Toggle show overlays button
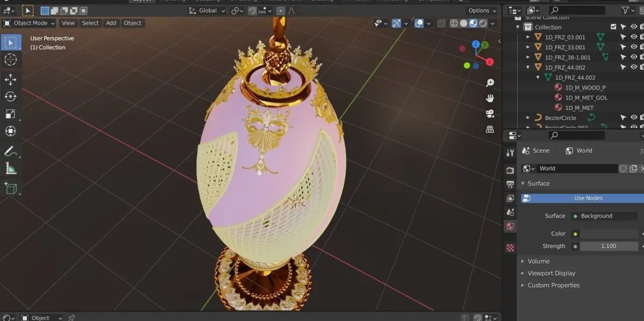Viewport: 644px width, 321px height. [x=419, y=23]
